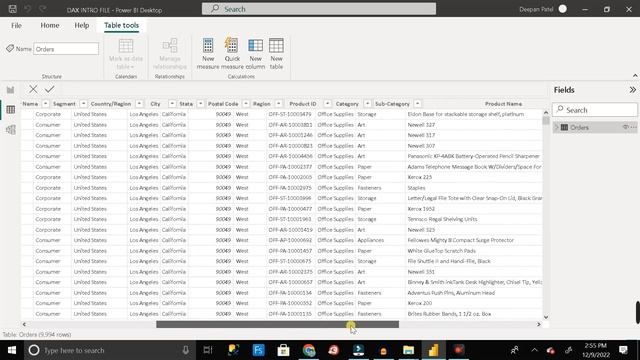Screen dimensions: 640x360
Task: Click horizontal scrollbar right arrow
Action: tap(538, 324)
